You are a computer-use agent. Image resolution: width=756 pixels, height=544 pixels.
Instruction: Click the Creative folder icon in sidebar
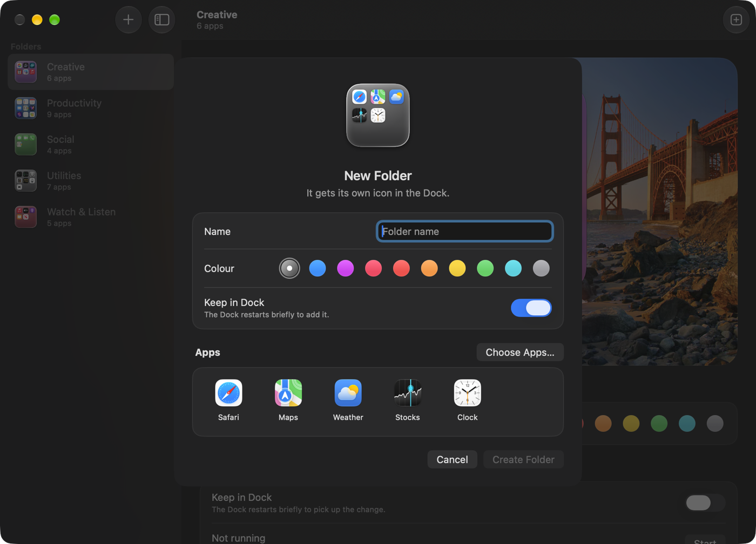click(x=25, y=72)
